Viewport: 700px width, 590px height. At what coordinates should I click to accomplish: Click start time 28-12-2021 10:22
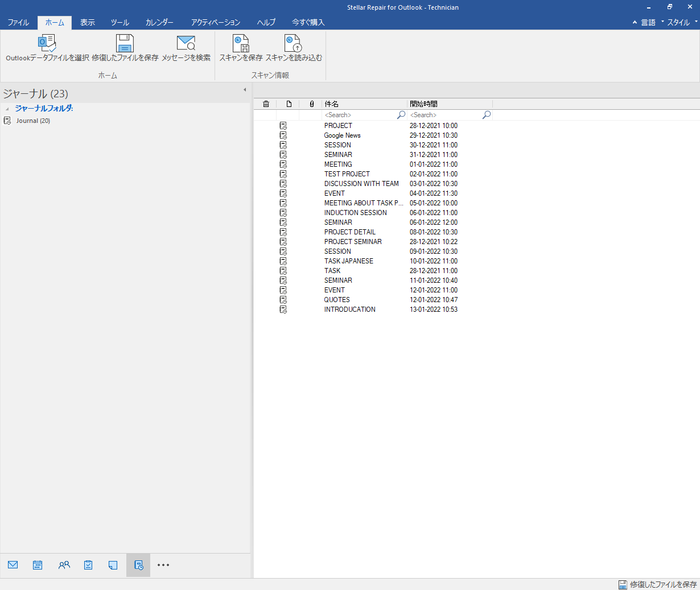434,242
